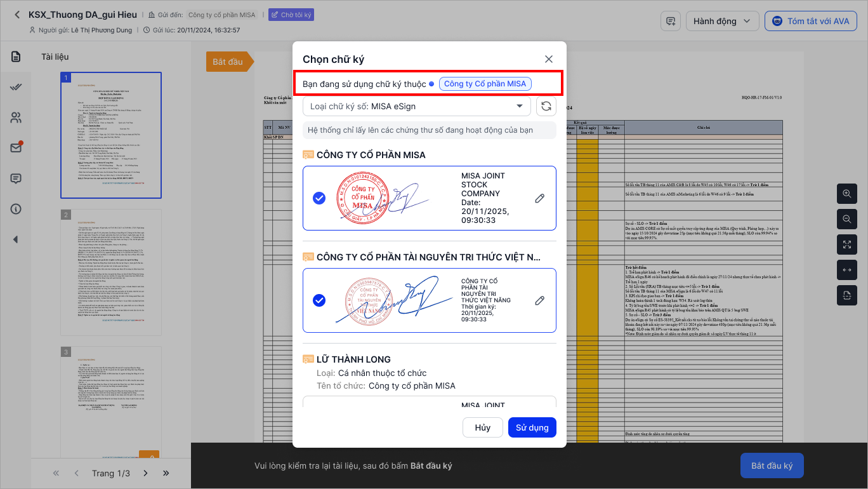This screenshot has height=489, width=868.
Task: Open the mail sidebar icon with red dot
Action: 16,148
